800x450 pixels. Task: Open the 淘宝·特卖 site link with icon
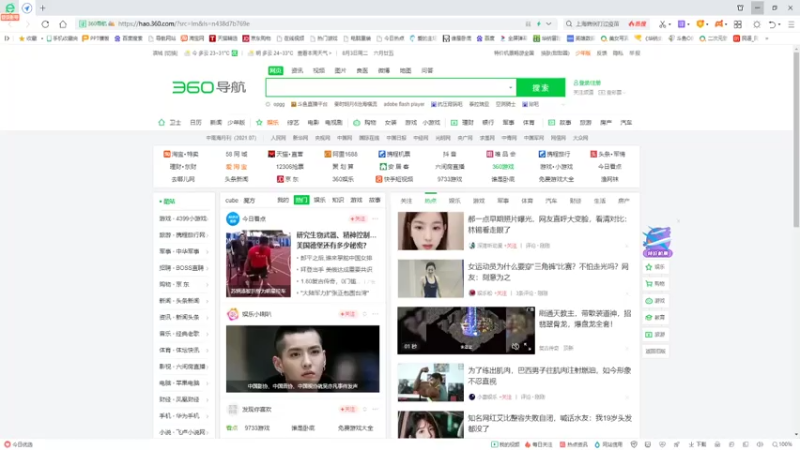181,154
